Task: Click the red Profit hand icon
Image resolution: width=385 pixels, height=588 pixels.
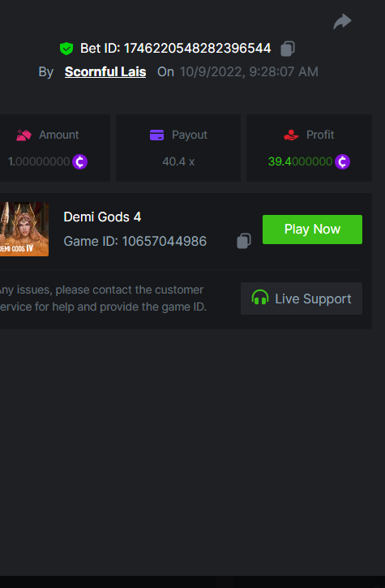Action: point(291,135)
